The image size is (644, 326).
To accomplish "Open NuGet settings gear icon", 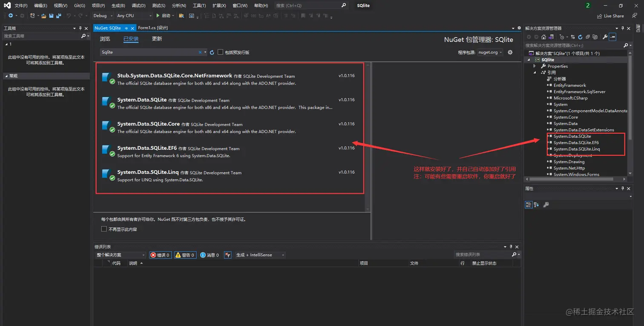I will pos(510,52).
